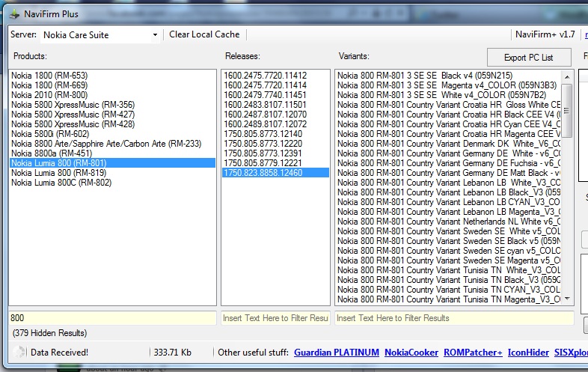This screenshot has height=372, width=588.
Task: Select variant Tunisia TN CYAN_V3
Action: pyautogui.click(x=449, y=290)
